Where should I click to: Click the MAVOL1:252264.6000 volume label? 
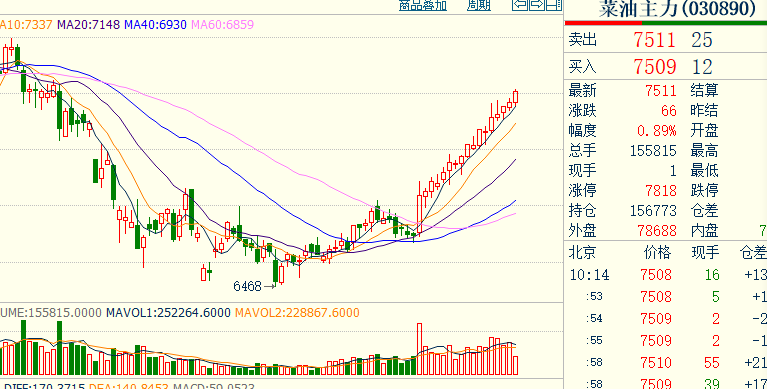(x=168, y=313)
